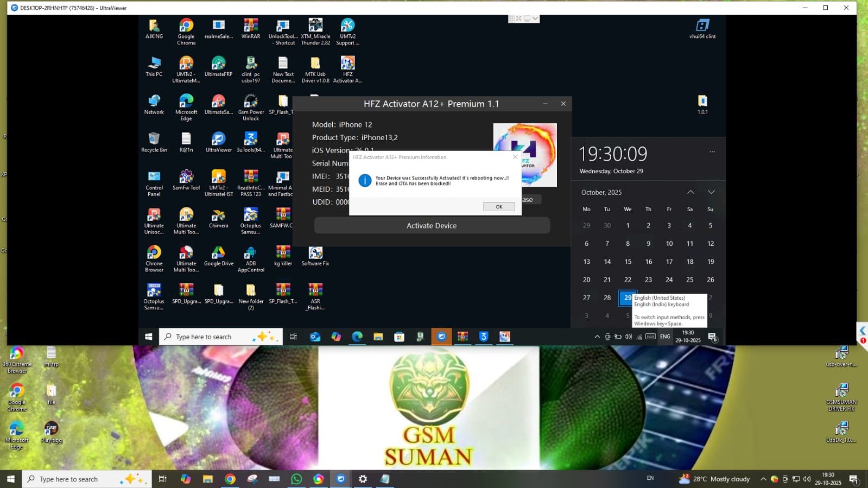The image size is (868, 488).
Task: Go to previous month with calendar up chevron
Action: tap(690, 192)
